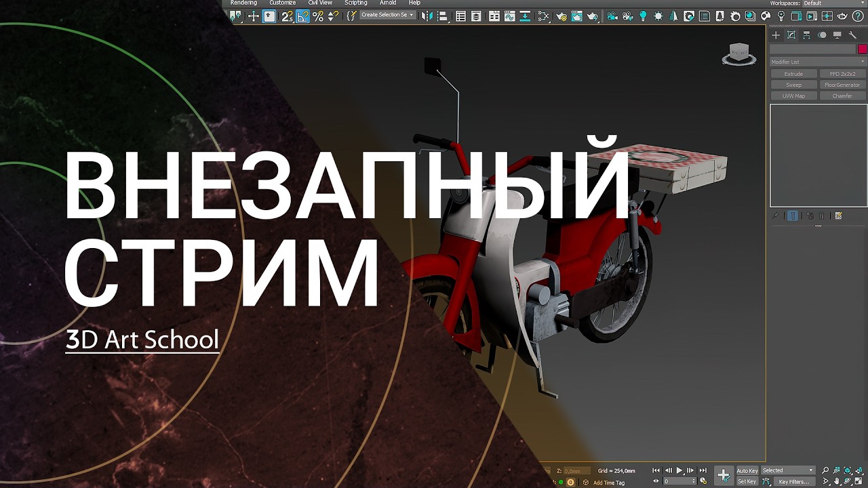This screenshot has height=488, width=868.
Task: Click the Mirror tool icon
Action: (427, 16)
